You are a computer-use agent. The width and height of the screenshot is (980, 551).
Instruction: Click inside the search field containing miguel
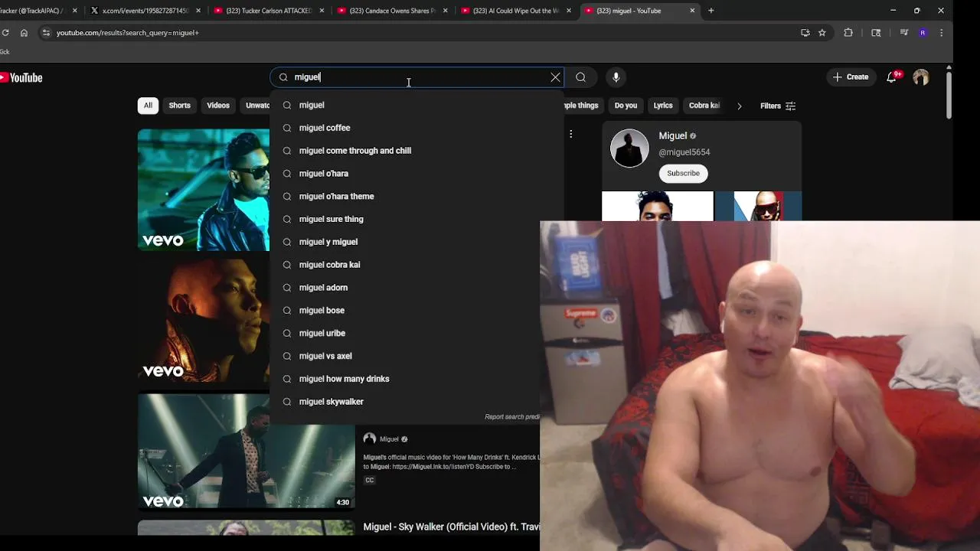pyautogui.click(x=416, y=77)
